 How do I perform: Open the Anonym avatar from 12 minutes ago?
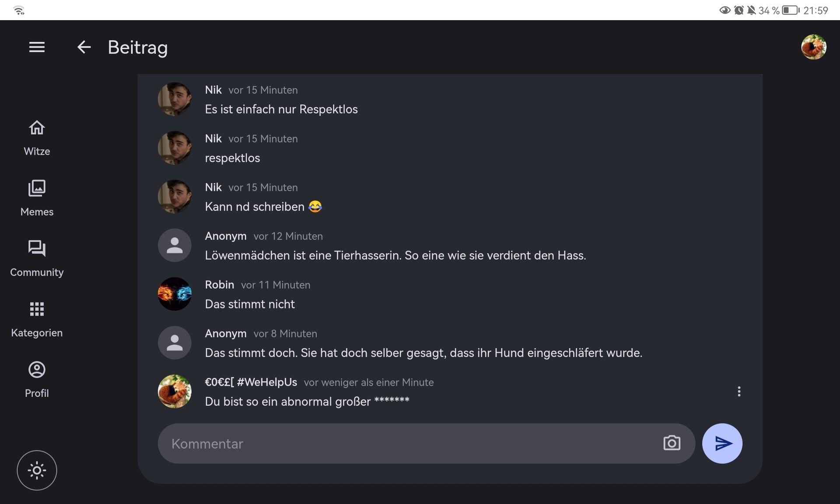(x=175, y=245)
